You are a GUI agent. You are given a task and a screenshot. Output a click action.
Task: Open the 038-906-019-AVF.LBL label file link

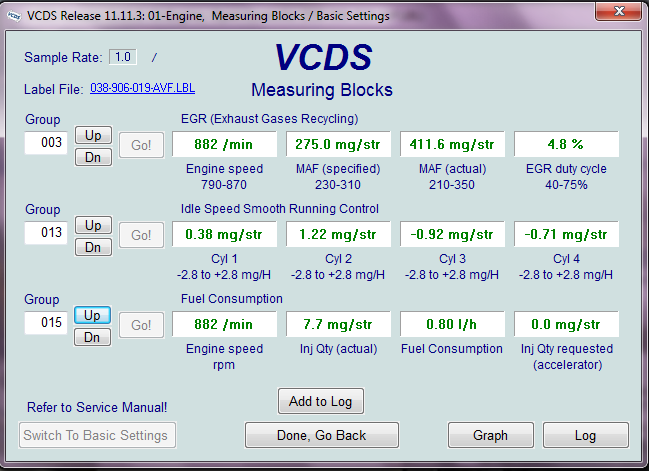(142, 88)
